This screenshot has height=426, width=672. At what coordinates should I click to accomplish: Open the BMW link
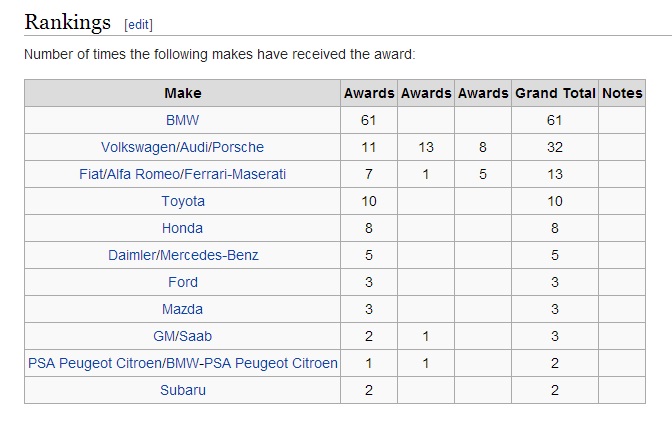[x=183, y=120]
